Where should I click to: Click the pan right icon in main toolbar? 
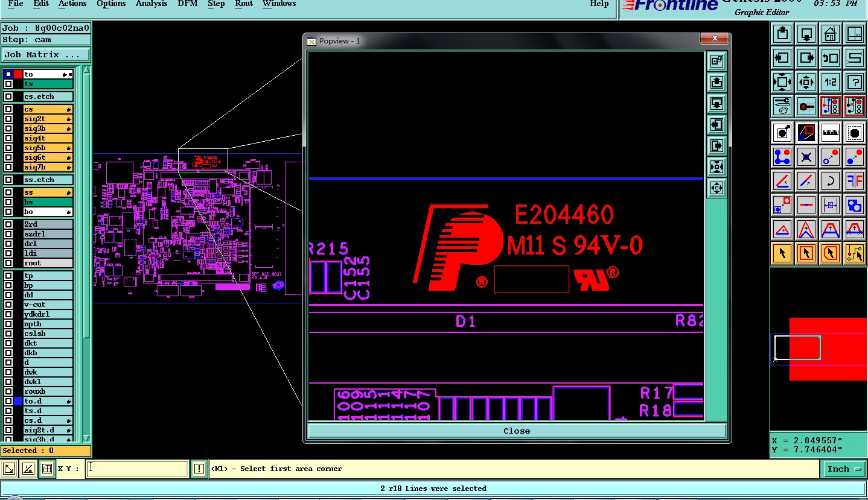tap(806, 58)
